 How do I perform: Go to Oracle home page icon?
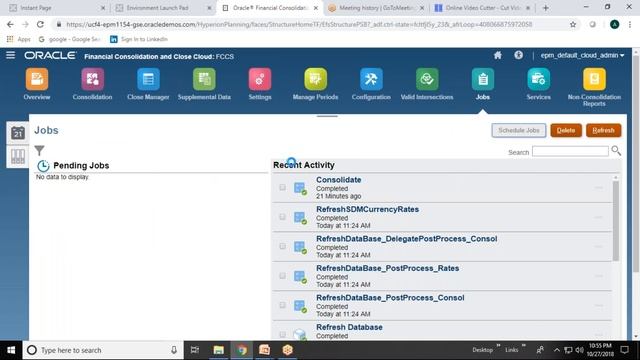(x=498, y=55)
